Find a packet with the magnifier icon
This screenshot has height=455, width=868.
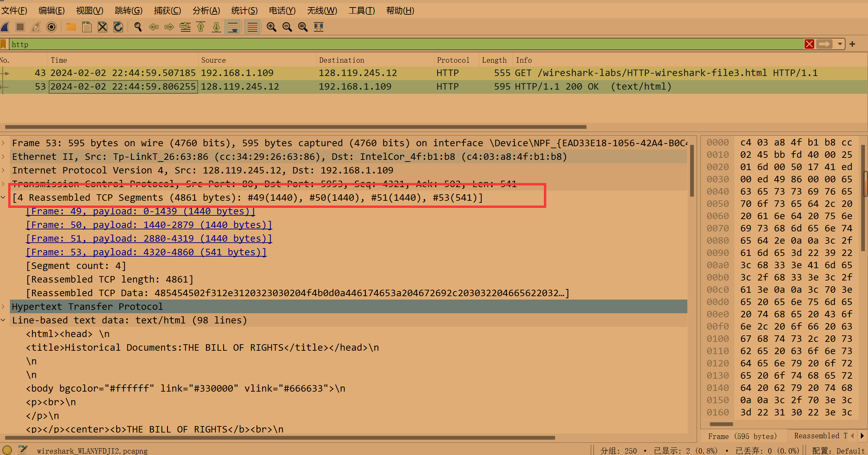tap(138, 27)
